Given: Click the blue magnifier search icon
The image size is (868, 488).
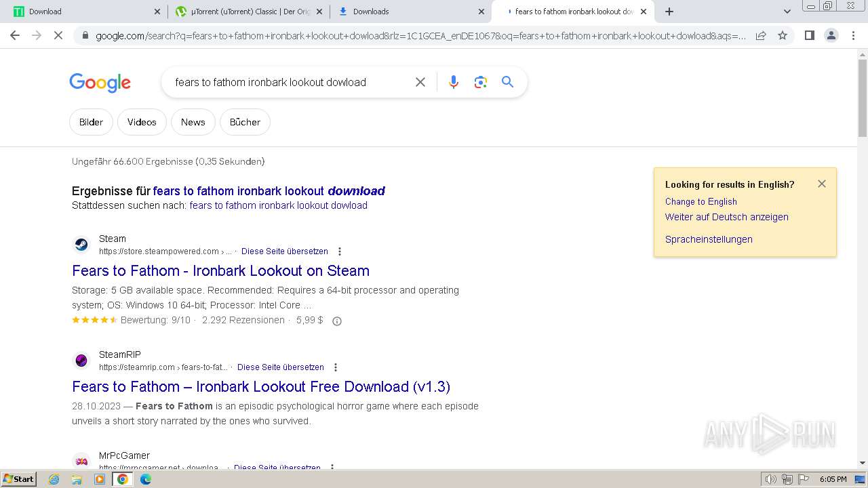Looking at the screenshot, I should click(507, 82).
